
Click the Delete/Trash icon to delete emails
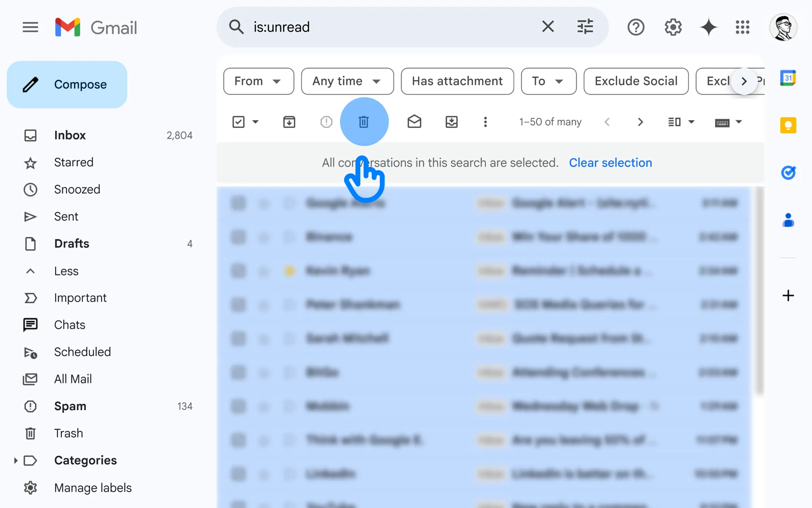(x=363, y=122)
